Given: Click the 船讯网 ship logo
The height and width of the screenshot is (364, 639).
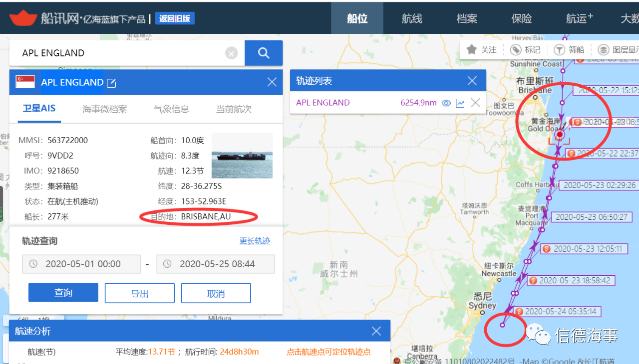Looking at the screenshot, I should (23, 18).
